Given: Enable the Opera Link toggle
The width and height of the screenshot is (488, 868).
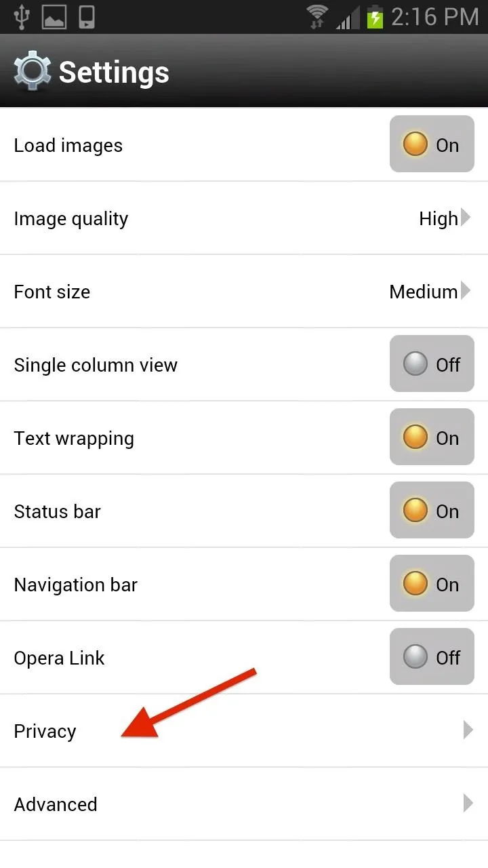Looking at the screenshot, I should coord(432,656).
